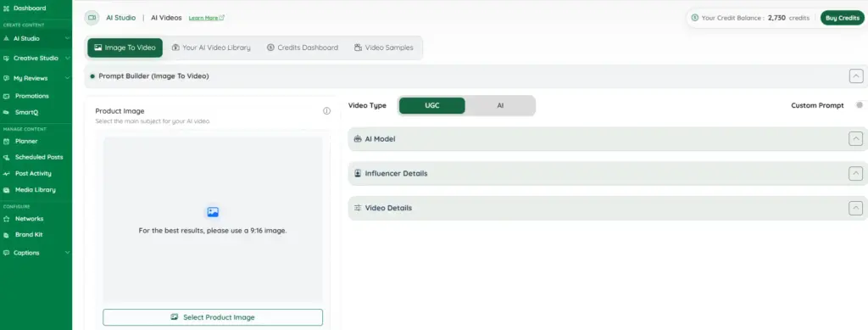Click the Brand Kit icon
This screenshot has height=330, width=868.
point(6,235)
